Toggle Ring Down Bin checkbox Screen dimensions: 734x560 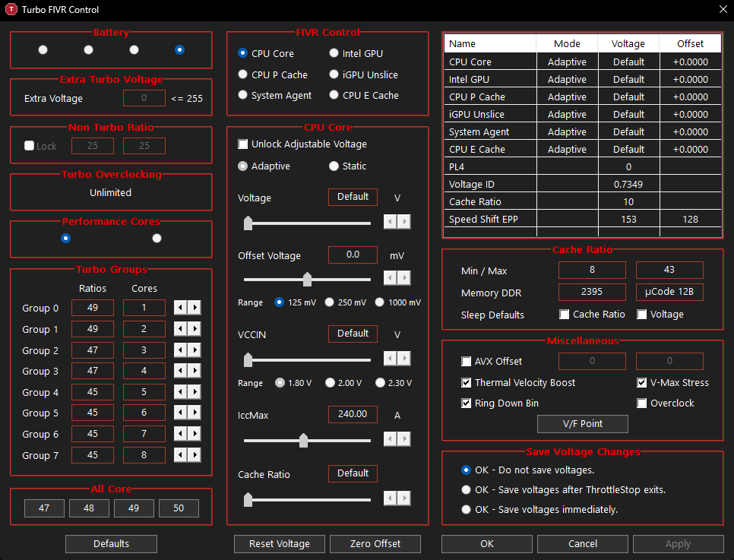(467, 403)
